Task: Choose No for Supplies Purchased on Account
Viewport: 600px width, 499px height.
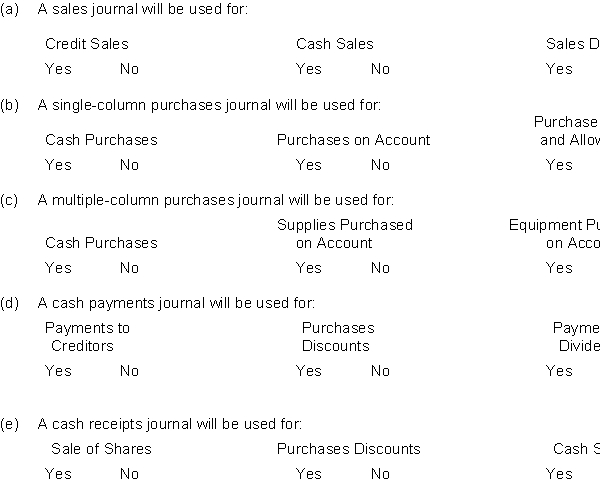Action: point(380,268)
